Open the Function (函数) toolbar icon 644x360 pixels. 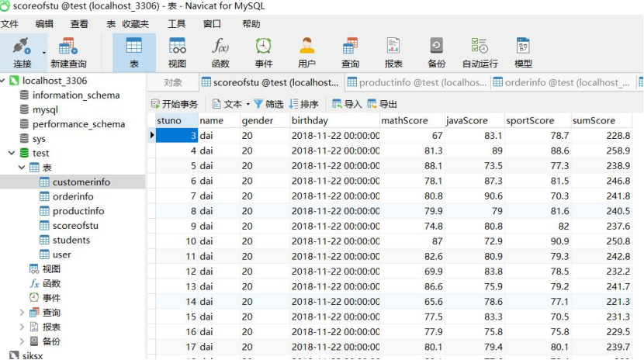(x=220, y=53)
